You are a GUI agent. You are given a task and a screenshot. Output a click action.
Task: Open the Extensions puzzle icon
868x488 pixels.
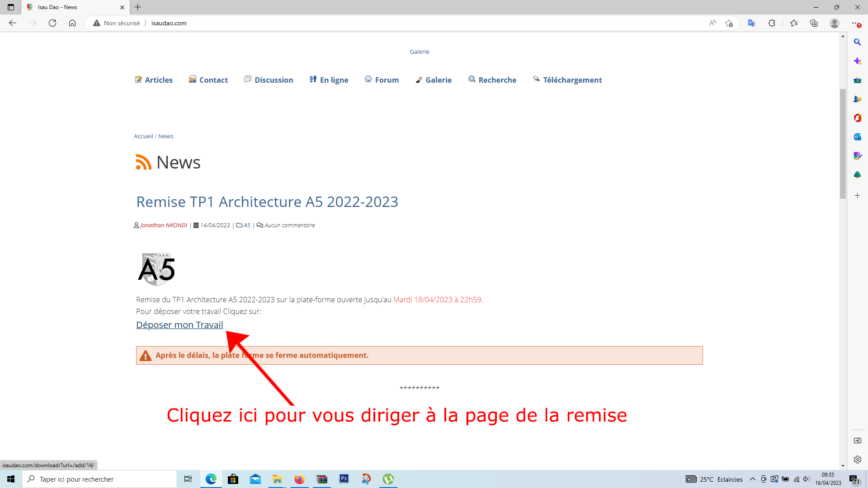[772, 23]
